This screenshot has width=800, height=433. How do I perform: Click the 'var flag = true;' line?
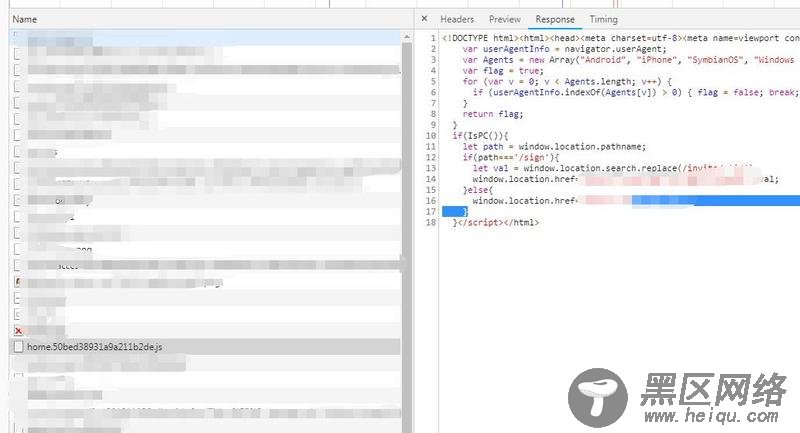(x=503, y=71)
